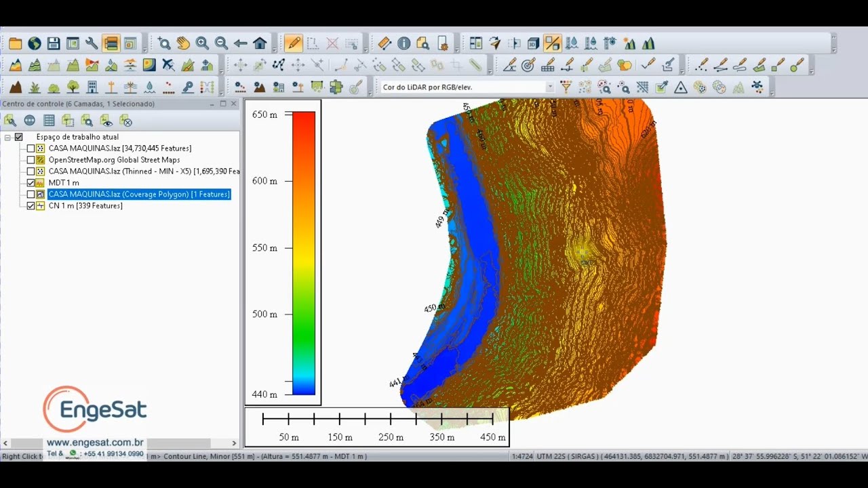Click the airplane fly-through icon
Viewport: 868px width, 488px height.
point(168,65)
